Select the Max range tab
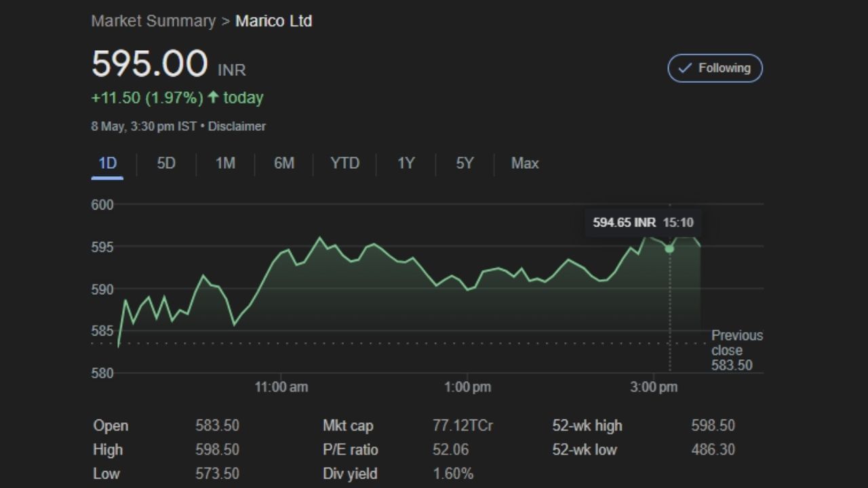Viewport: 868px width, 488px height. [x=525, y=163]
